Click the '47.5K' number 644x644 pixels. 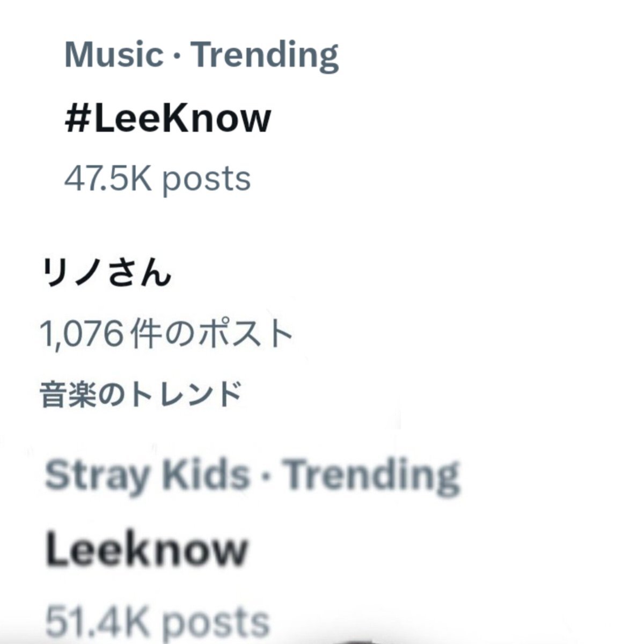pyautogui.click(x=108, y=178)
